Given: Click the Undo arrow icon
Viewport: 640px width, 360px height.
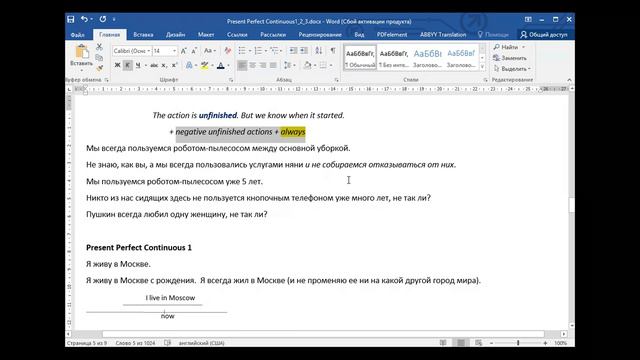Looking at the screenshot, I should click(x=84, y=19).
